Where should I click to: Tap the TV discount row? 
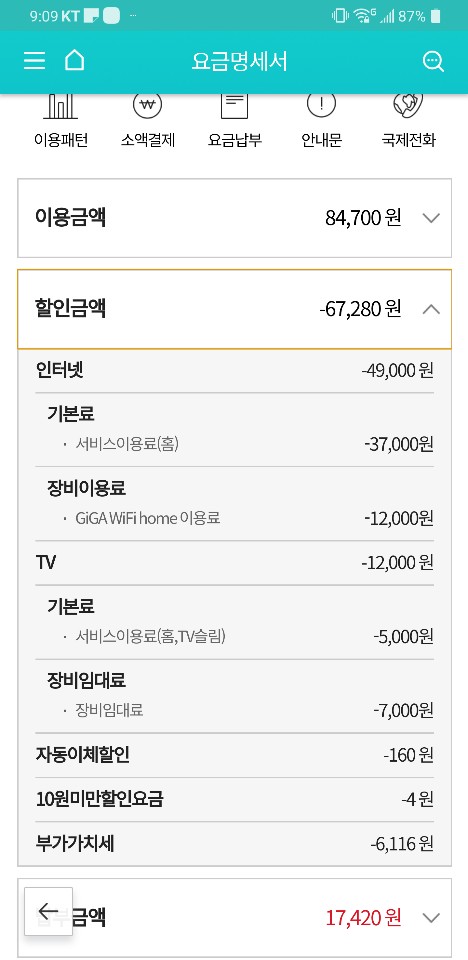(235, 562)
